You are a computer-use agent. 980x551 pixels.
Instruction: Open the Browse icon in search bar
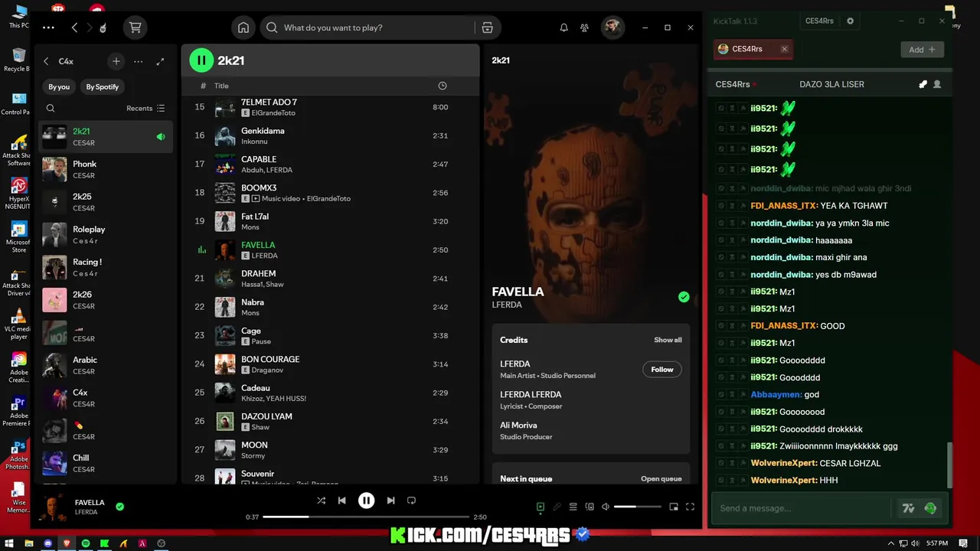click(487, 28)
